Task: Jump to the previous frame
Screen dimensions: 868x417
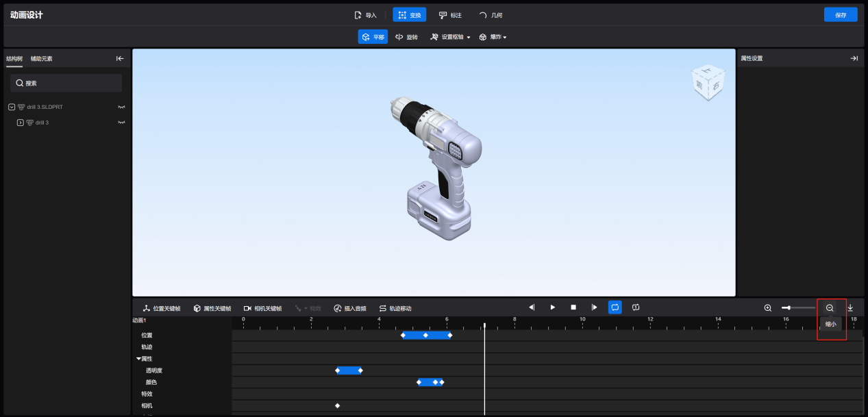Action: tap(532, 307)
